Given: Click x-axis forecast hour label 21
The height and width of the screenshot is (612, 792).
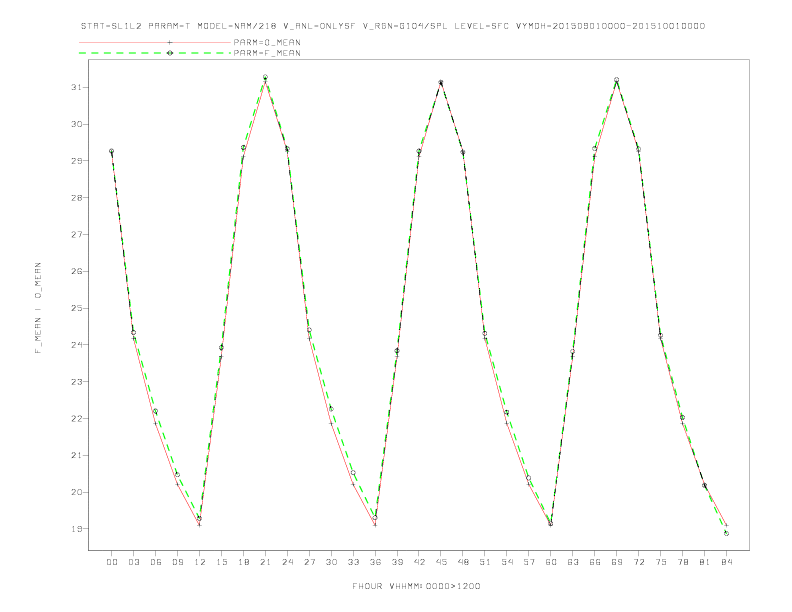Looking at the screenshot, I should tap(265, 562).
